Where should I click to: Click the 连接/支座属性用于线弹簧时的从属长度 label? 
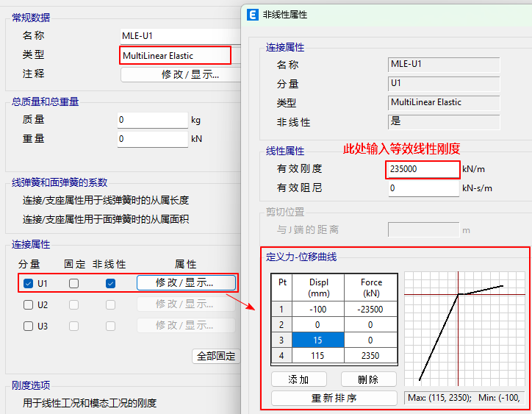point(106,200)
